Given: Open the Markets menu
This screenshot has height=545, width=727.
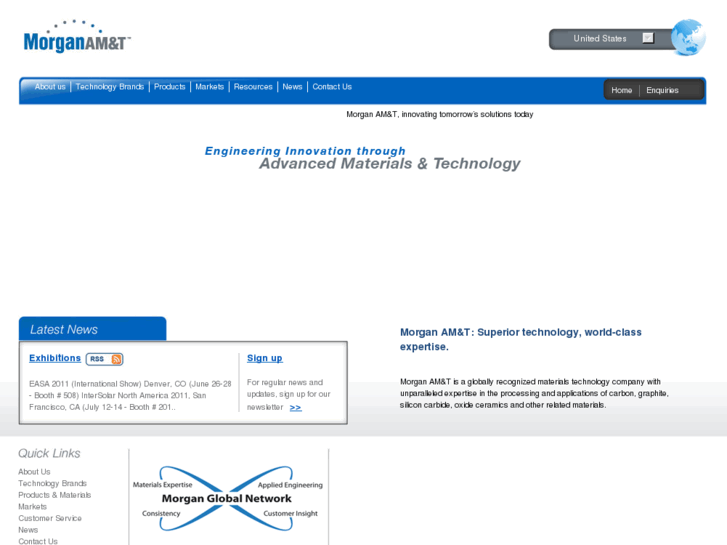Looking at the screenshot, I should (210, 87).
